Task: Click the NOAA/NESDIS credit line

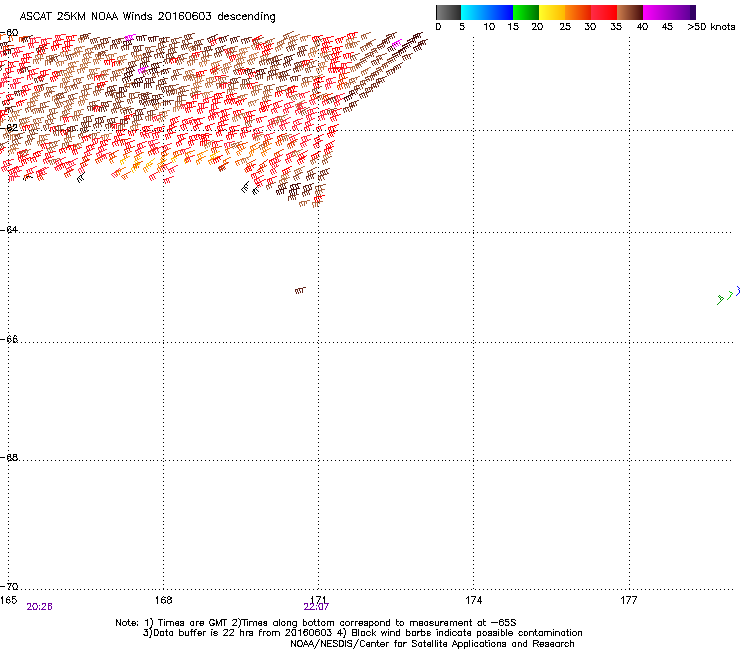Action: point(432,644)
